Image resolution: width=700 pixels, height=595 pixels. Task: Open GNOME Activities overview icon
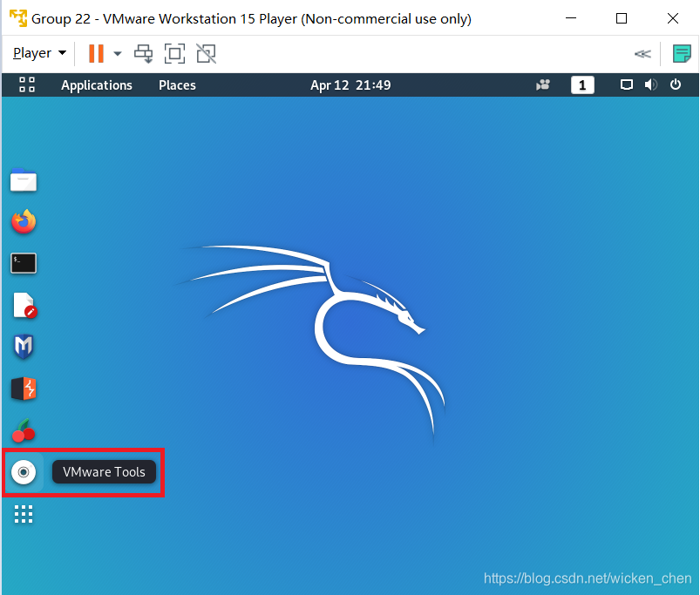27,85
